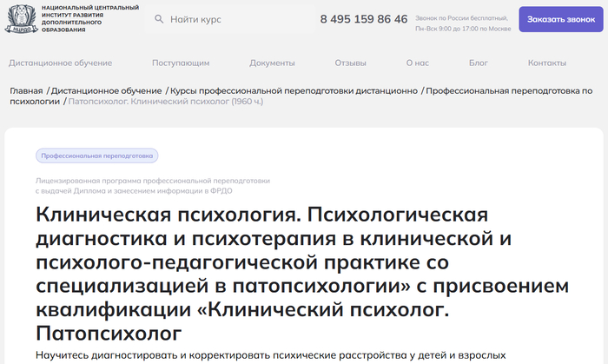This screenshot has height=364, width=608.
Task: Open the "Дистанционное обучение" navigation menu
Action: coord(60,63)
